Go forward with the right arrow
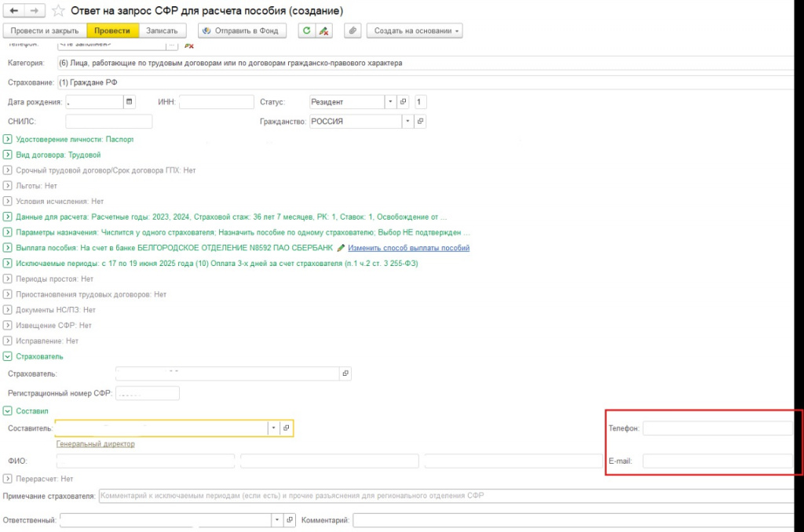The width and height of the screenshot is (804, 532). point(34,10)
